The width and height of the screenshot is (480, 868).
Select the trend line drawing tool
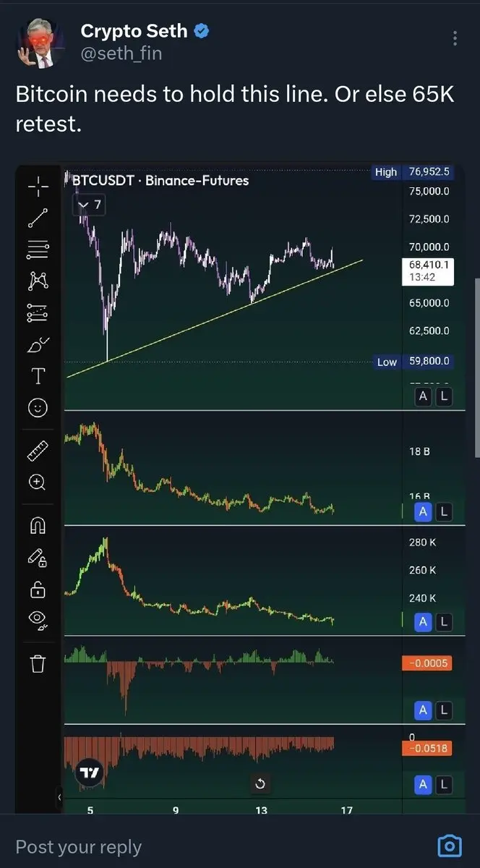coord(38,218)
